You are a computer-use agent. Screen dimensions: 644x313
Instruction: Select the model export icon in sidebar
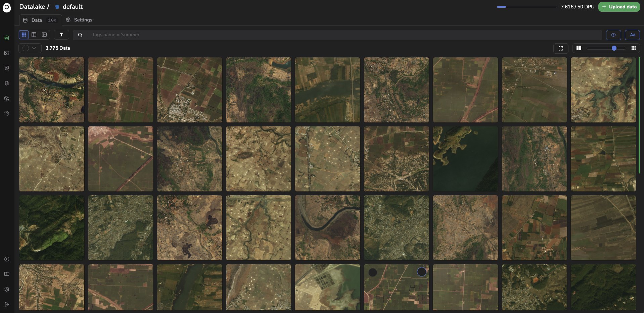click(x=7, y=98)
